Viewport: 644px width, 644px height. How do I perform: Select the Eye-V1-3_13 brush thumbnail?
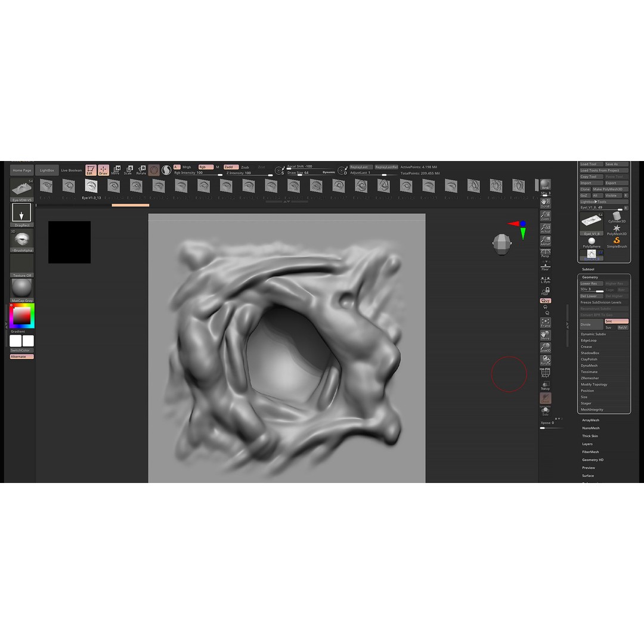click(91, 188)
